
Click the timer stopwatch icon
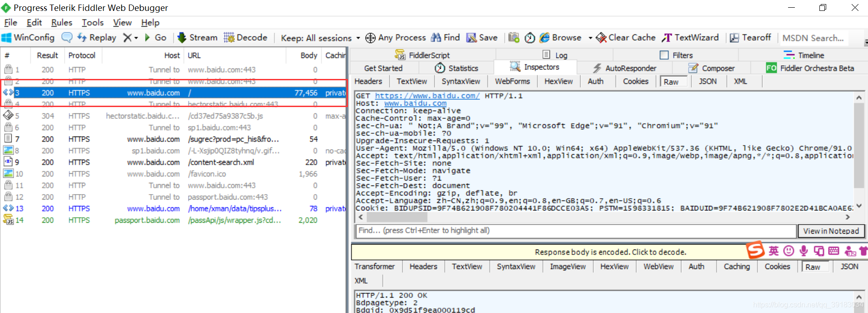click(530, 38)
